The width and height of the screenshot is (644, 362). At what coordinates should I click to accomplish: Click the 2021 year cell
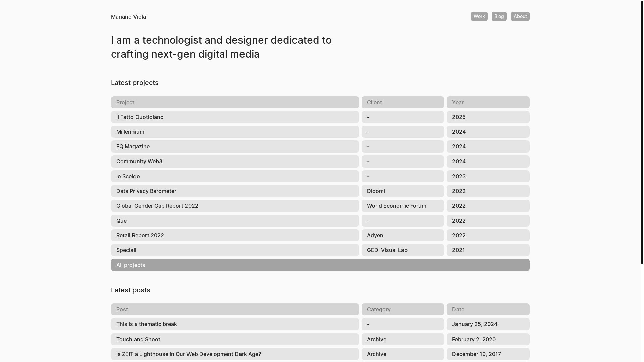pos(488,250)
